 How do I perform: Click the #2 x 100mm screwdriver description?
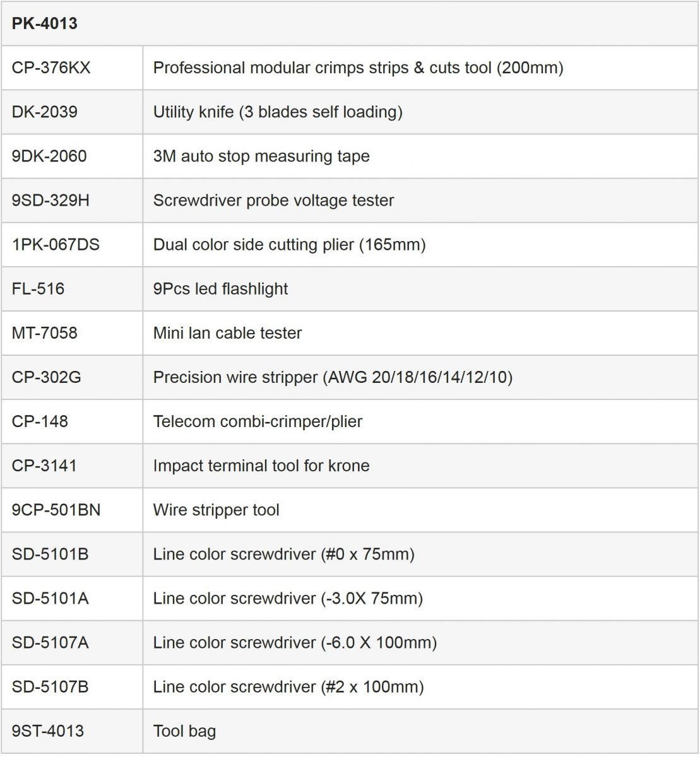pyautogui.click(x=288, y=686)
